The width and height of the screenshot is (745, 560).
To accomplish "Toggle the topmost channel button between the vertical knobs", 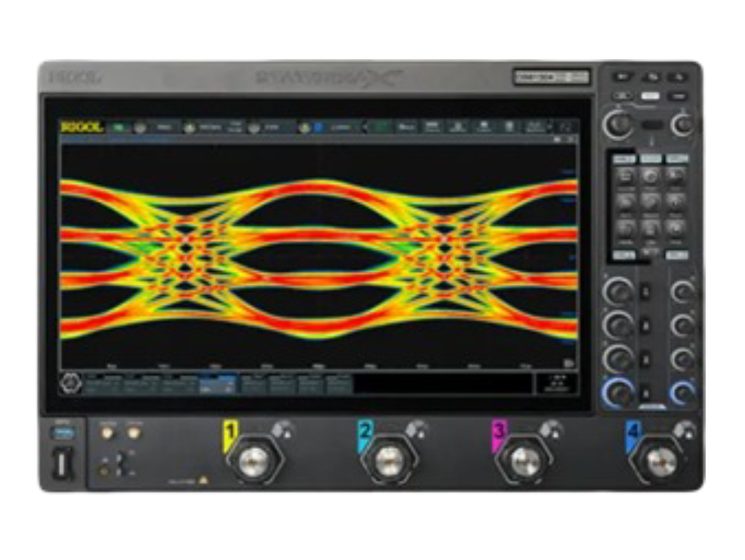I will pyautogui.click(x=646, y=292).
